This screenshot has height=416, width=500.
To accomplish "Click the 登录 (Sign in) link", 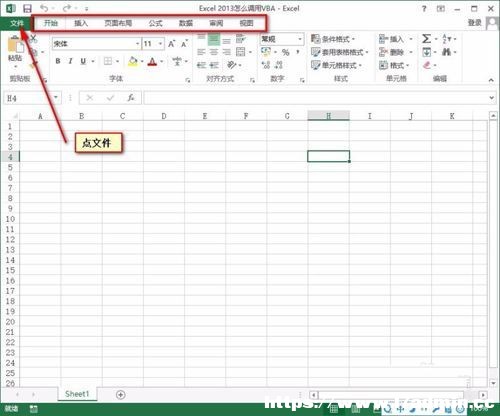I will click(475, 22).
